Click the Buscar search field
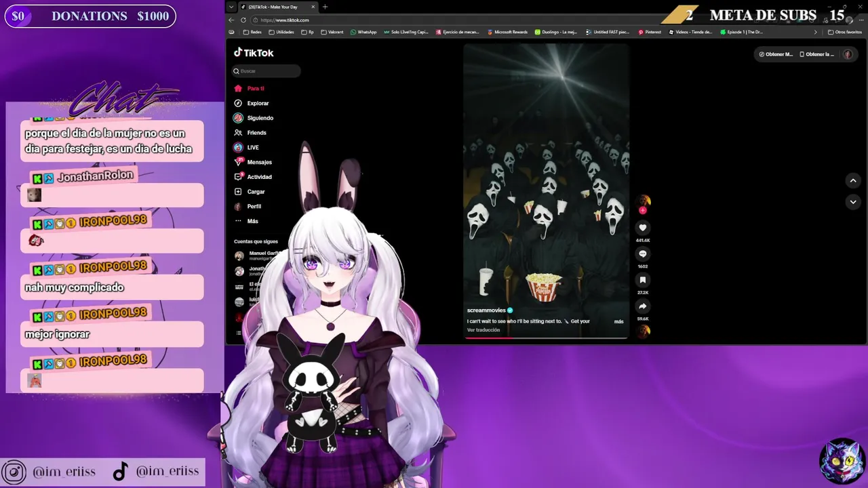Viewport: 868px width, 488px height. click(x=267, y=70)
